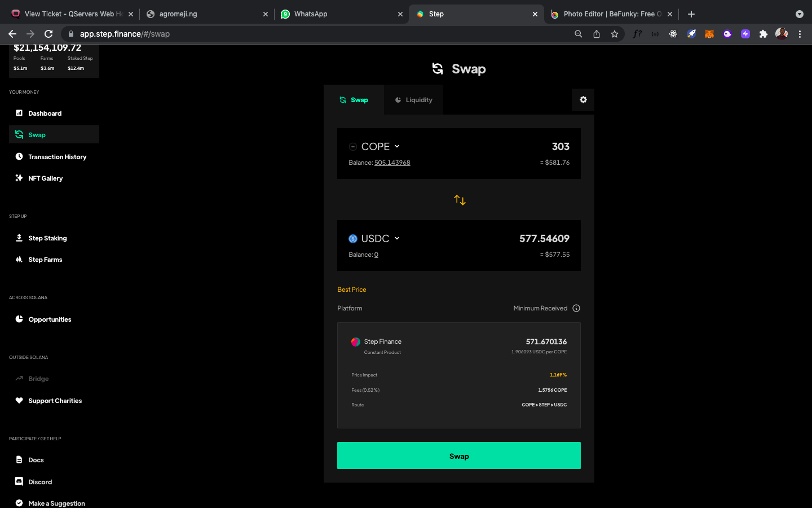Open the purple Phantom ghost extension
The height and width of the screenshot is (508, 812).
tap(727, 34)
